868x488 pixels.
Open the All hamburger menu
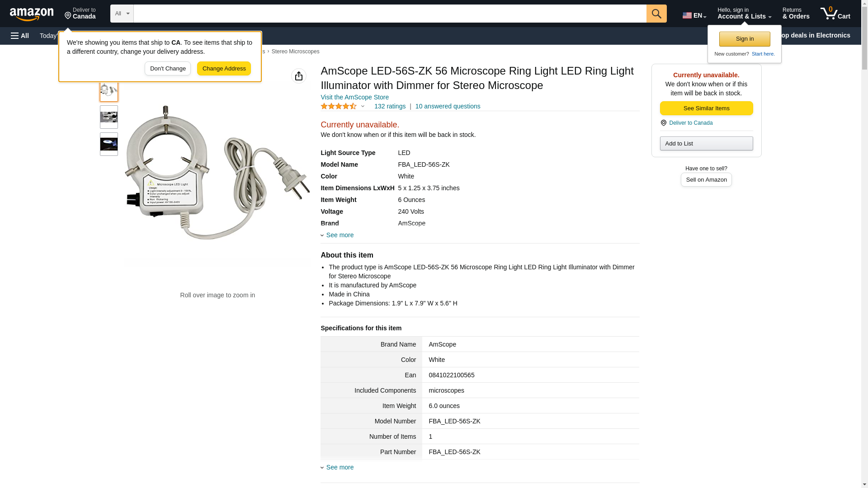[x=20, y=36]
